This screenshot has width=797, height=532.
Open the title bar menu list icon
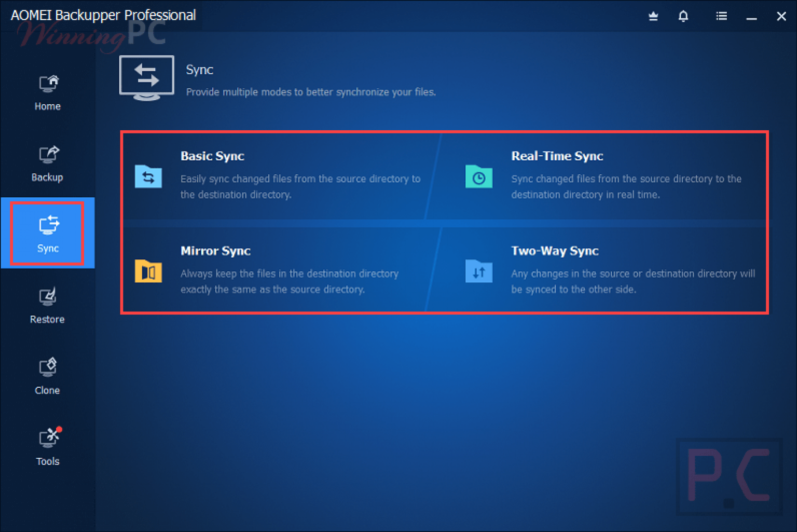pos(721,17)
